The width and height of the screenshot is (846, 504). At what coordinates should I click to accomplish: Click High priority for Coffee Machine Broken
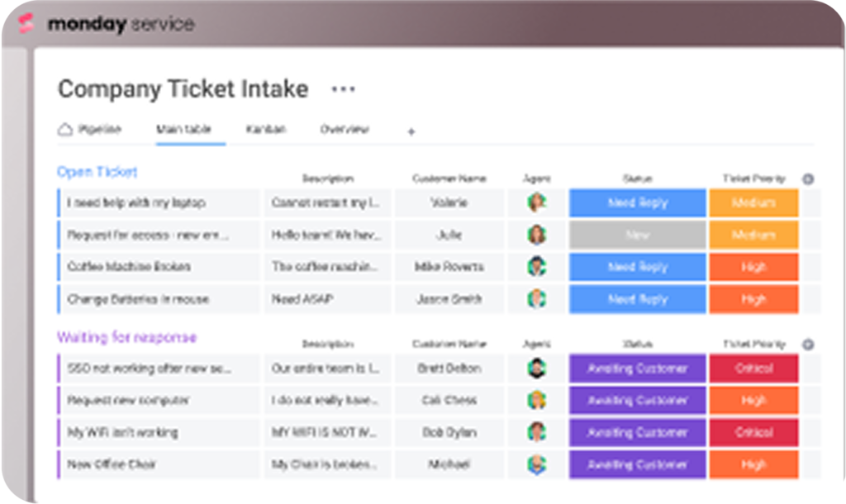click(753, 267)
